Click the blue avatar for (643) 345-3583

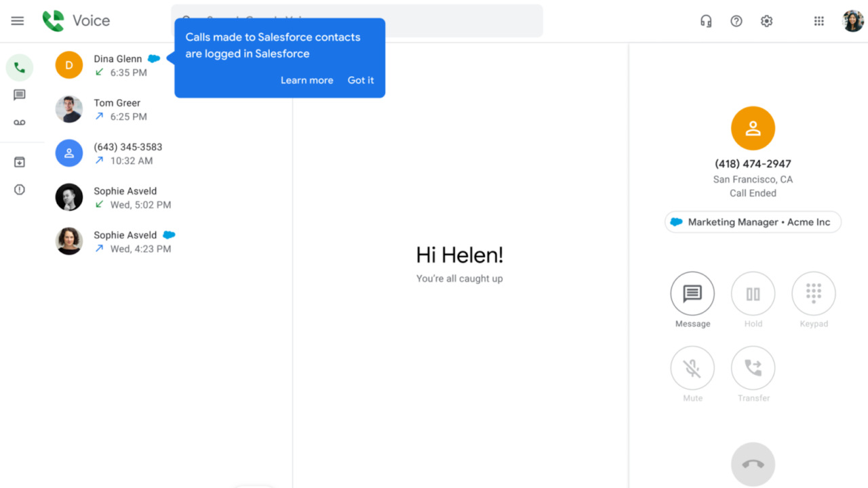69,153
